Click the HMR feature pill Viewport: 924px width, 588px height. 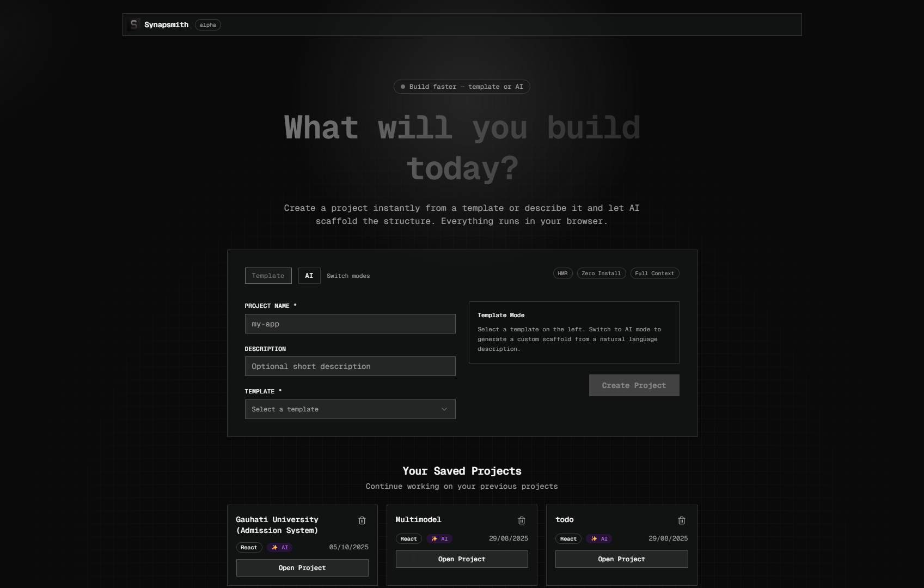[562, 274]
